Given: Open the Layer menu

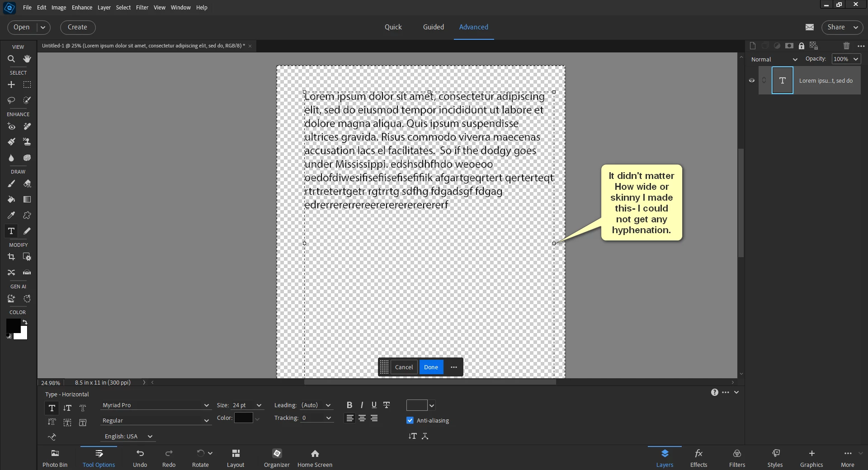Looking at the screenshot, I should point(104,7).
